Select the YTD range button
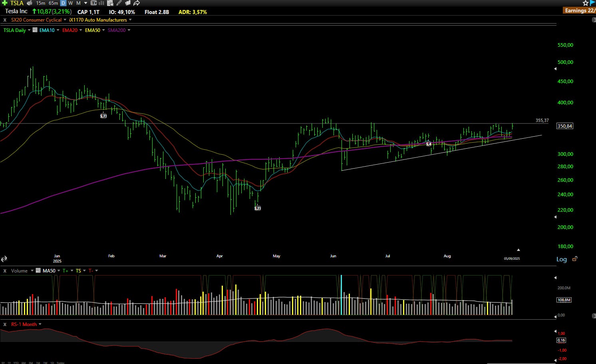The height and width of the screenshot is (364, 596). click(16, 363)
